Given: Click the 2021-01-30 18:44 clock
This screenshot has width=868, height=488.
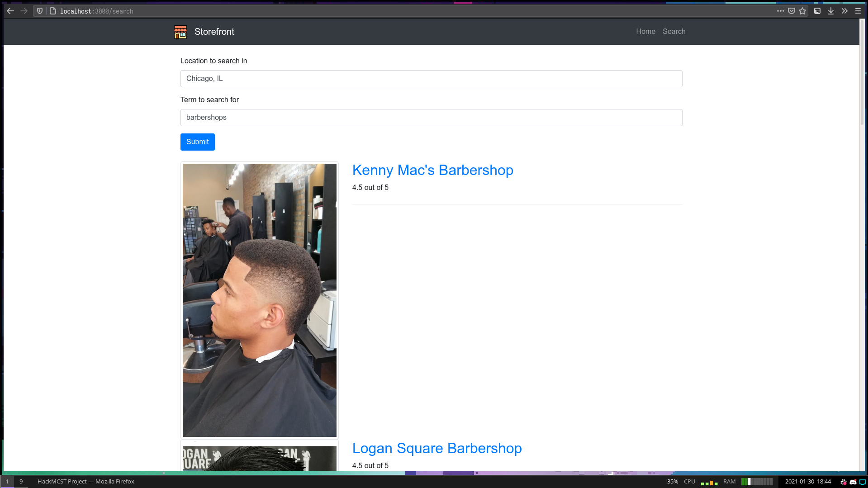Looking at the screenshot, I should click(x=808, y=482).
